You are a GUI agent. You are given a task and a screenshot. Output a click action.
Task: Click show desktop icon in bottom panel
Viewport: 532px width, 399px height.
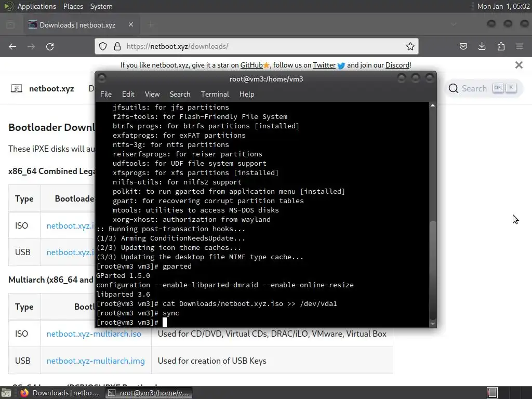point(6,393)
